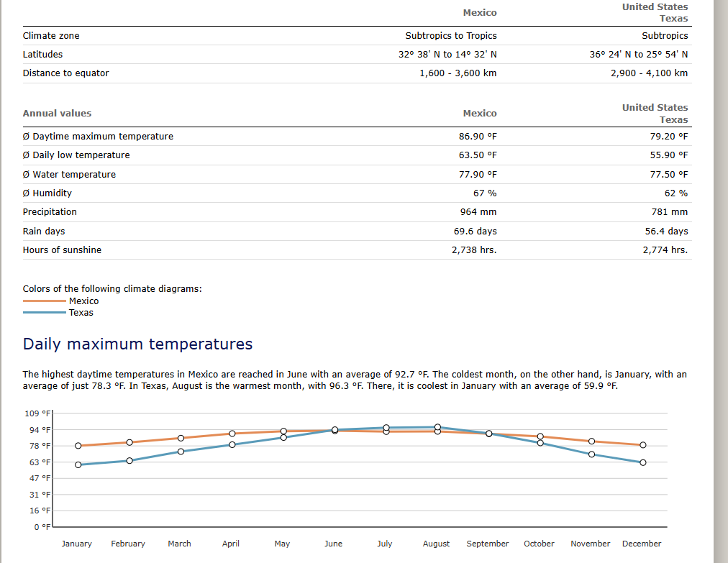Click the Hours of sunshine row
Screen dimensions: 728x563
tap(357, 250)
